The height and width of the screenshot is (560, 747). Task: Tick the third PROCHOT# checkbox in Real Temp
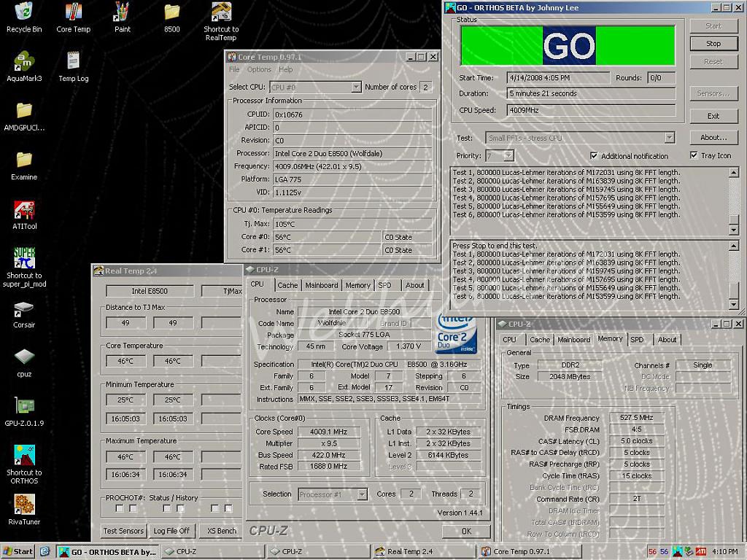(x=167, y=508)
